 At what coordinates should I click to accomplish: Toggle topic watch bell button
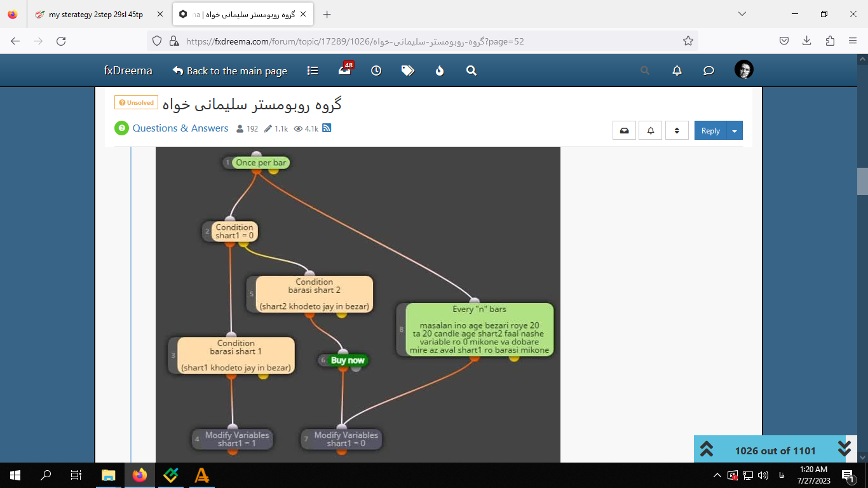pyautogui.click(x=651, y=130)
